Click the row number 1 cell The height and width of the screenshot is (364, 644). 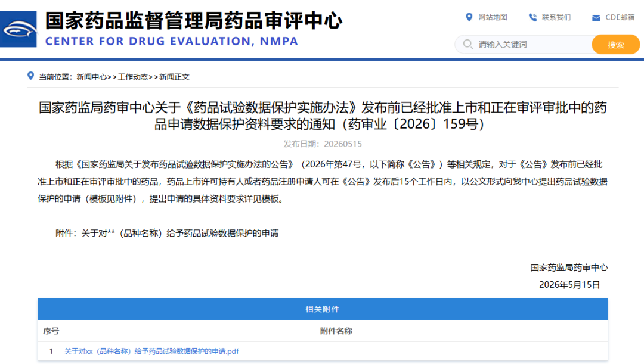(x=51, y=351)
